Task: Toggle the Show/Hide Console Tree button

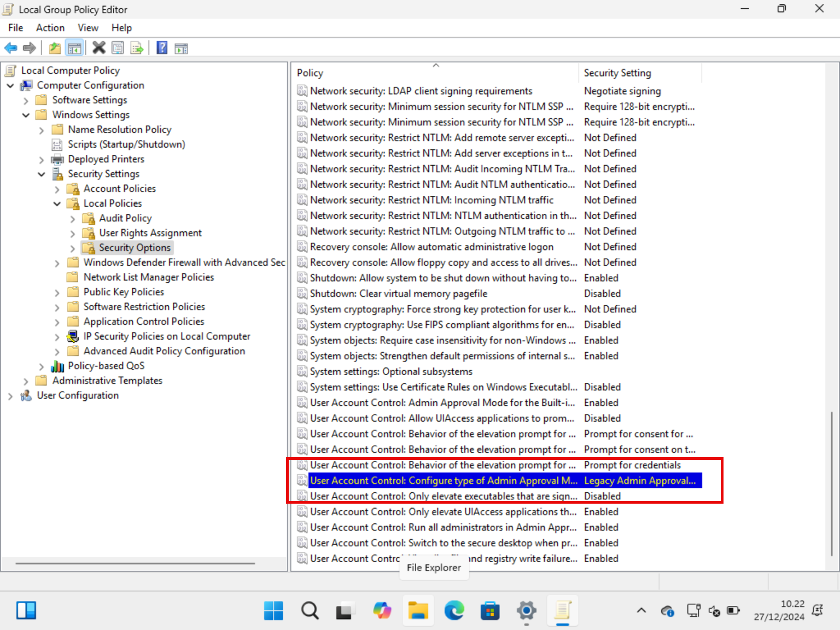Action: coord(74,48)
